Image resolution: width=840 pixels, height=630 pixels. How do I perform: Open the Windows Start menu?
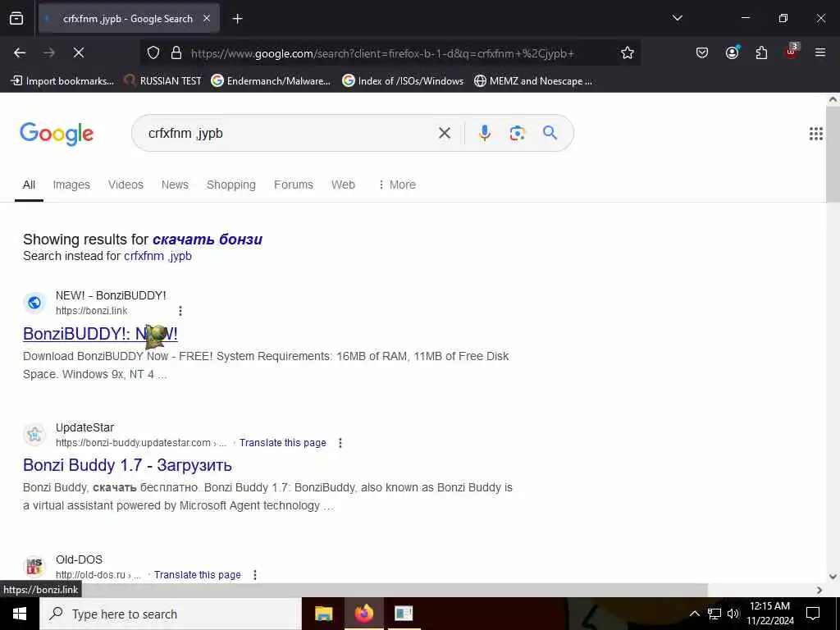pyautogui.click(x=20, y=614)
